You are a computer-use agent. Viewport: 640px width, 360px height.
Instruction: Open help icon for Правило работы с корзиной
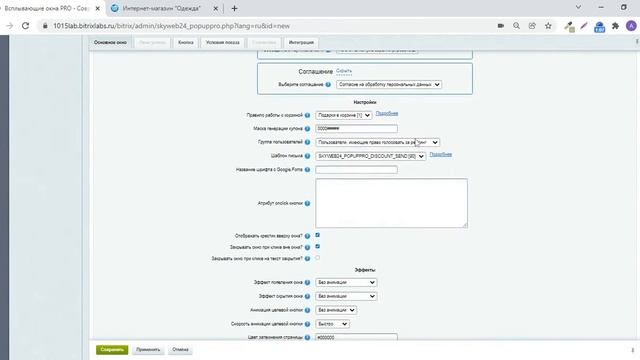307,116
